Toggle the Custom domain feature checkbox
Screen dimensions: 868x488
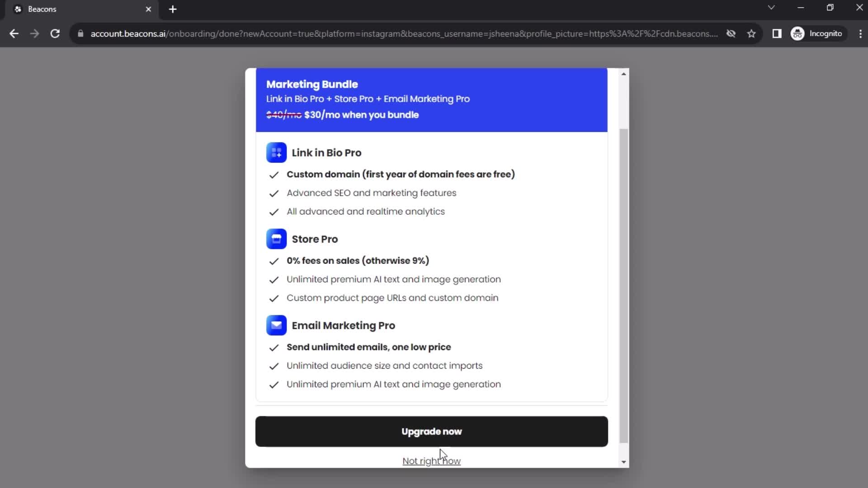[x=274, y=174]
